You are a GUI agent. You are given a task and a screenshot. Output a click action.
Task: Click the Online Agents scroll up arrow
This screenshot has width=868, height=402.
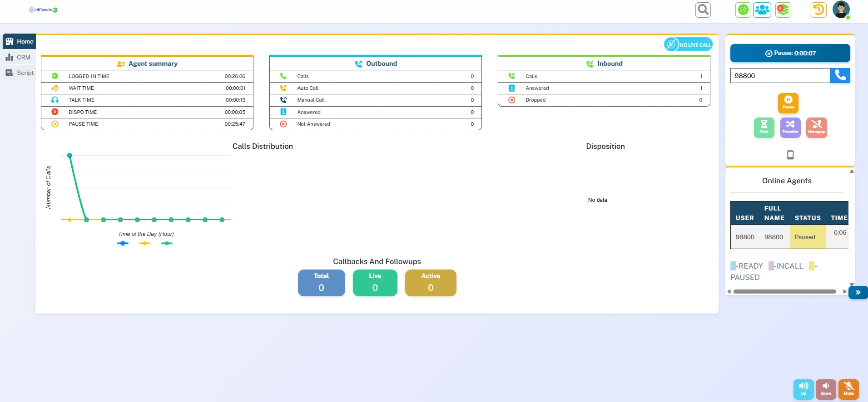tap(852, 172)
